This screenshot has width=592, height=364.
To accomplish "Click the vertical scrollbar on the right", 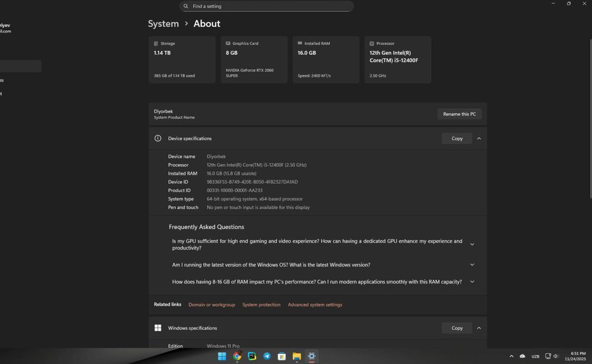I will (x=590, y=118).
